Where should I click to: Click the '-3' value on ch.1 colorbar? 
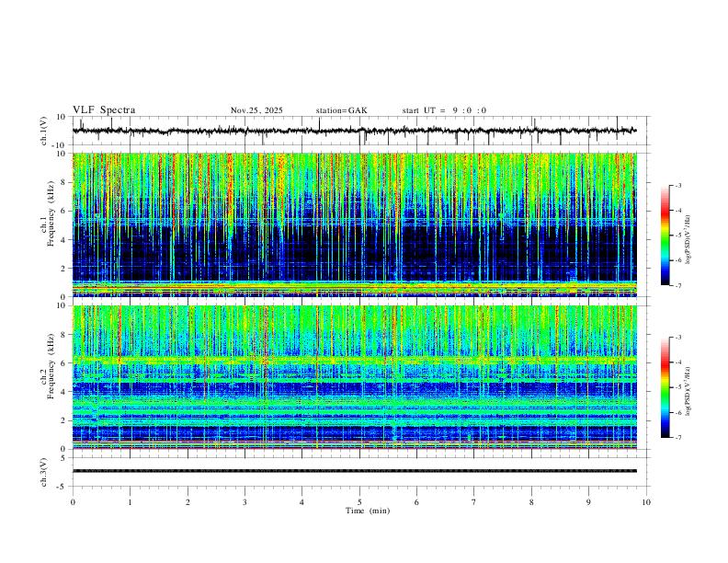677,185
